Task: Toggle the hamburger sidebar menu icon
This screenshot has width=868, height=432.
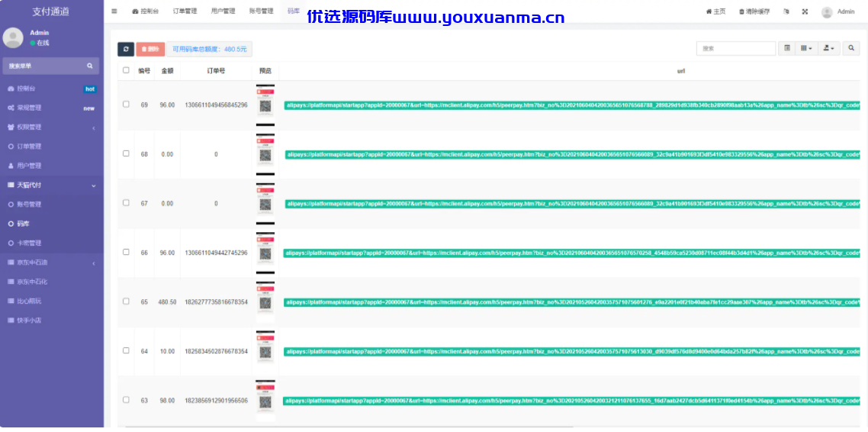Action: pos(114,11)
